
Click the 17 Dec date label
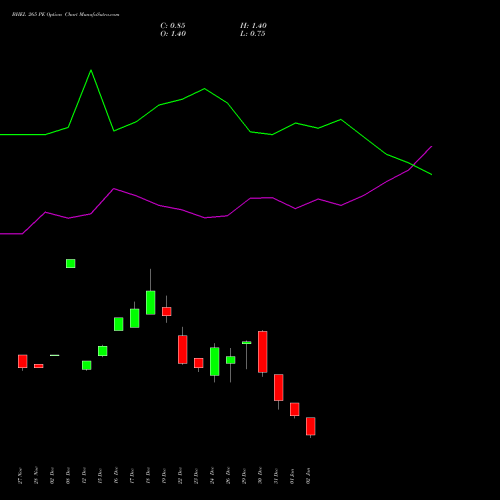(x=132, y=476)
